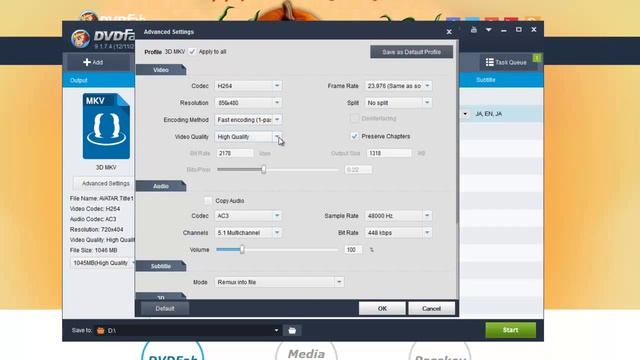The width and height of the screenshot is (640, 360).
Task: Click the Subtitle column header
Action: coord(485,80)
